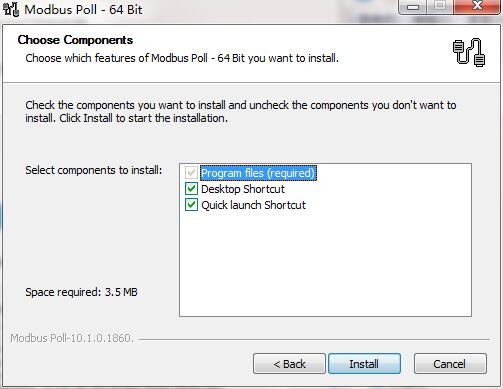Toggle the Desktop Shortcut checkbox
This screenshot has width=503, height=389.
[x=191, y=189]
